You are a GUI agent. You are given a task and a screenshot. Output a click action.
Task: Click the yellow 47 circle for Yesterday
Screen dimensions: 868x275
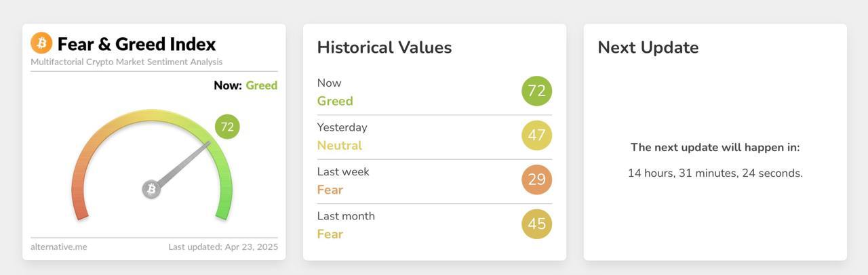536,135
